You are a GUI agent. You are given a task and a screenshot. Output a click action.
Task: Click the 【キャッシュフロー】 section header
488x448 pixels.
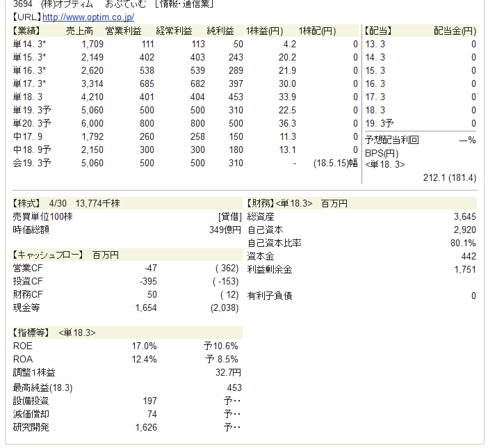(49, 255)
